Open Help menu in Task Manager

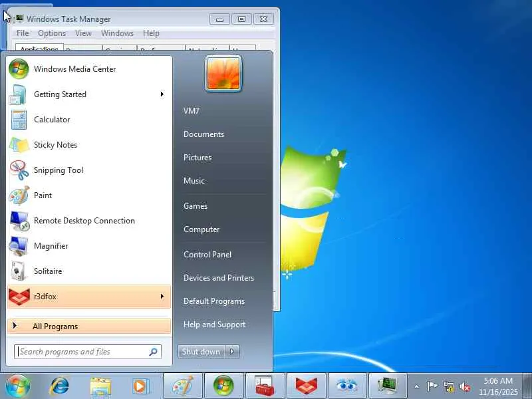[x=151, y=33]
